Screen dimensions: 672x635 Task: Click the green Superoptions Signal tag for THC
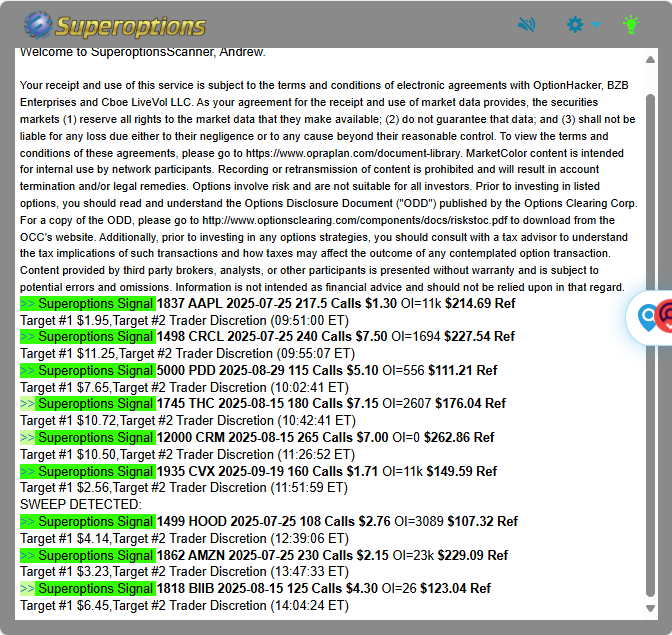pos(95,404)
